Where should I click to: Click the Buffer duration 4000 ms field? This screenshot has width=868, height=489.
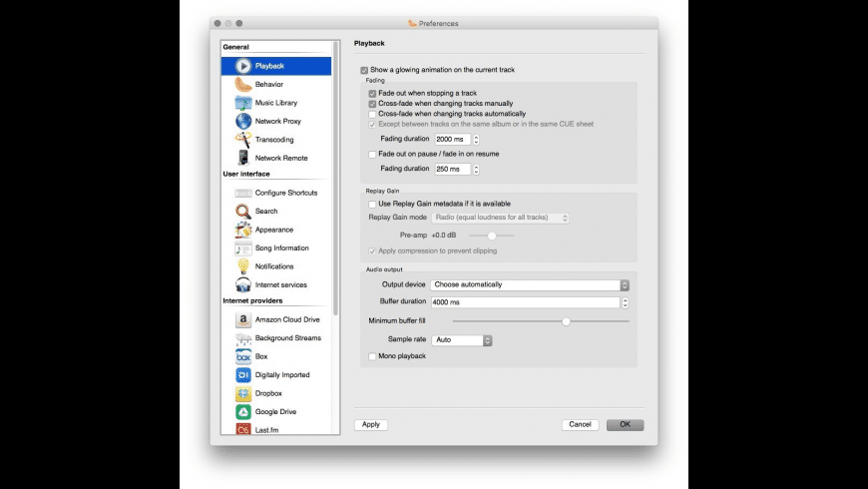(x=526, y=302)
